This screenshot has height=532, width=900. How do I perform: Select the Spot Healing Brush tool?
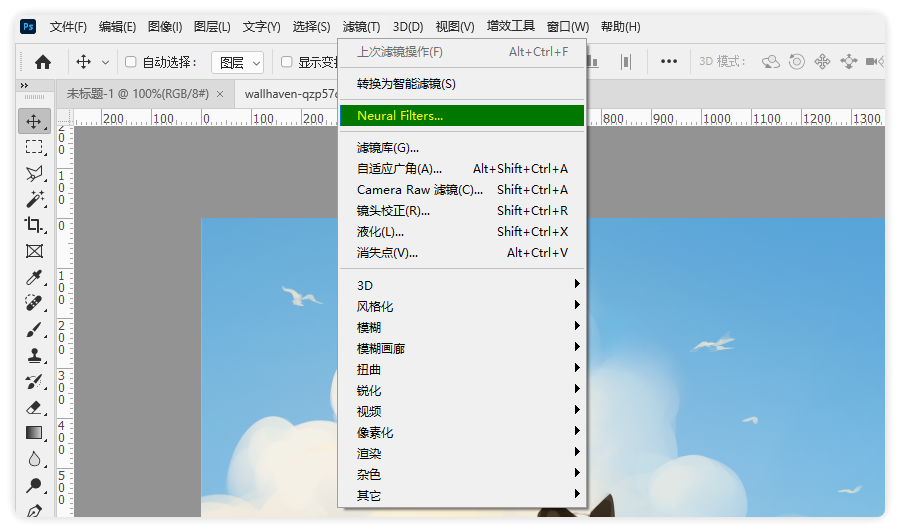point(34,302)
